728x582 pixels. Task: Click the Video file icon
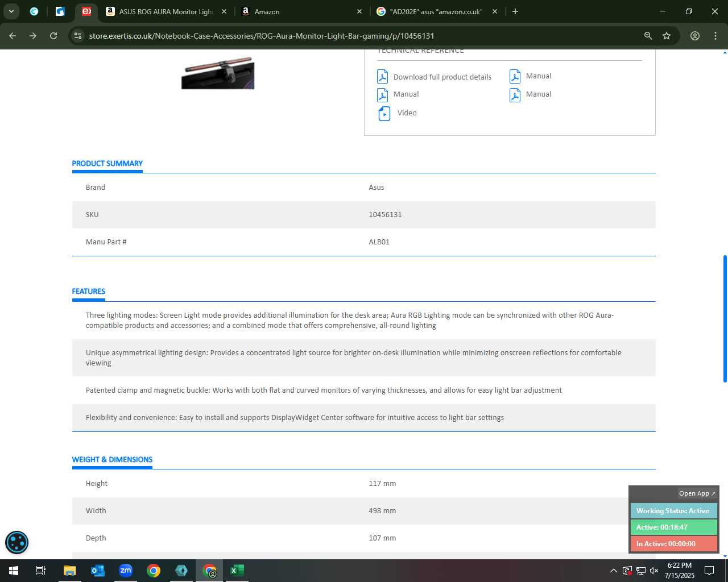coord(384,114)
